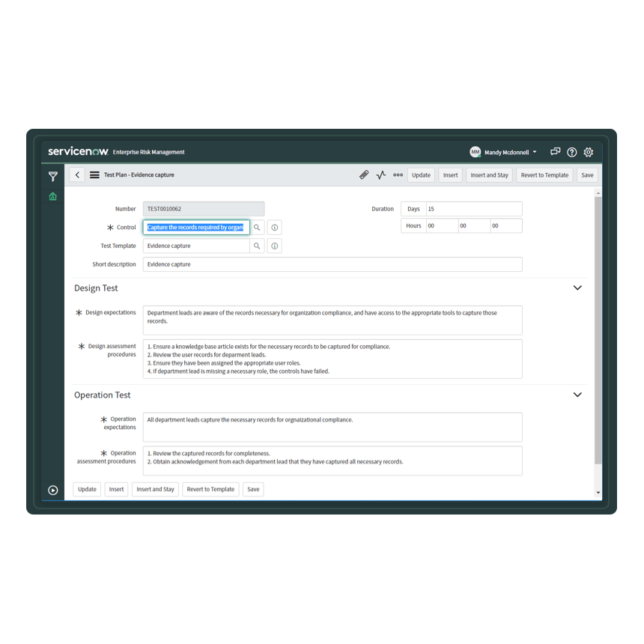Search for a Control using its magnifier icon
644x644 pixels.
coord(258,227)
